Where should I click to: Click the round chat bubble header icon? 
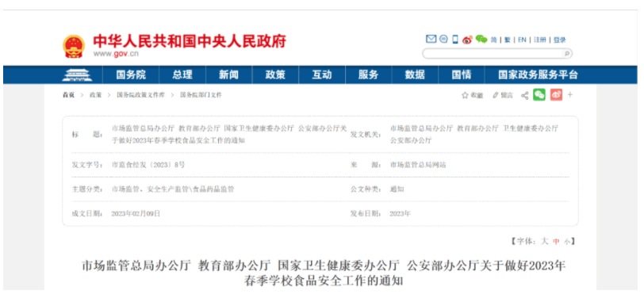click(x=443, y=39)
